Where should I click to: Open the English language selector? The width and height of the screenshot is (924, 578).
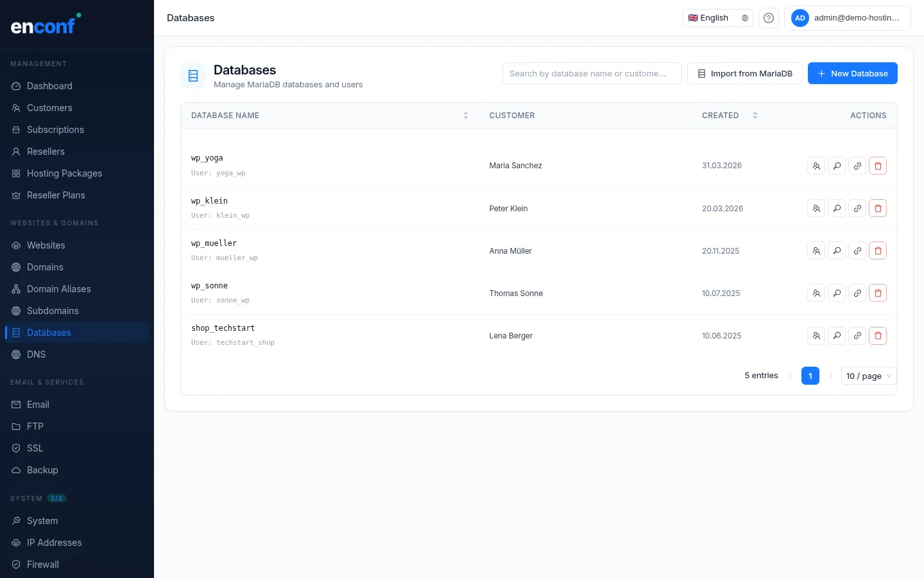click(x=718, y=18)
